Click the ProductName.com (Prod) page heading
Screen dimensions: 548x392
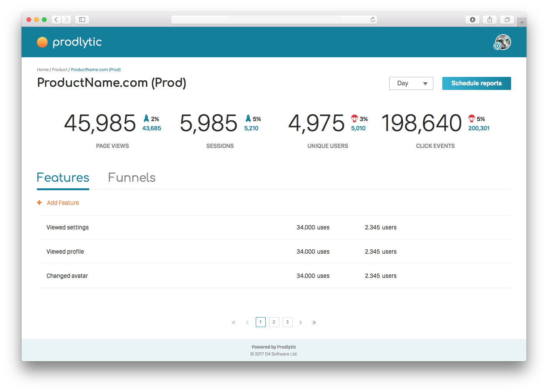(112, 83)
